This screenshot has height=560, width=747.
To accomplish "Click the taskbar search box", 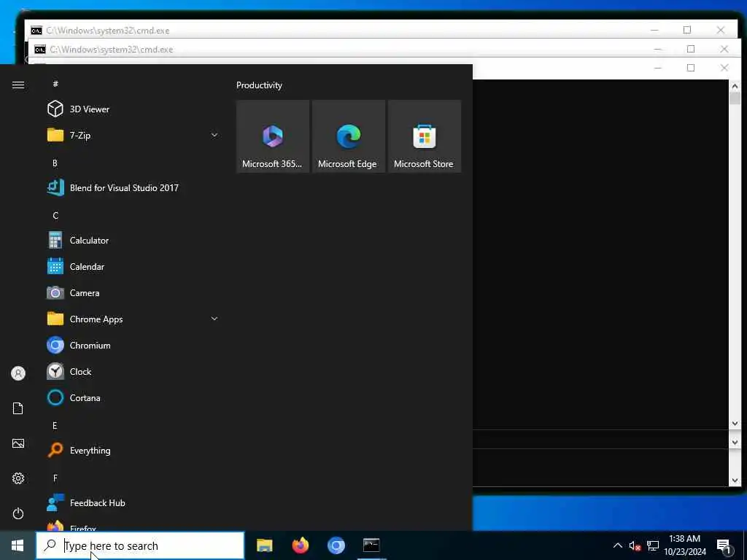I will tap(140, 545).
